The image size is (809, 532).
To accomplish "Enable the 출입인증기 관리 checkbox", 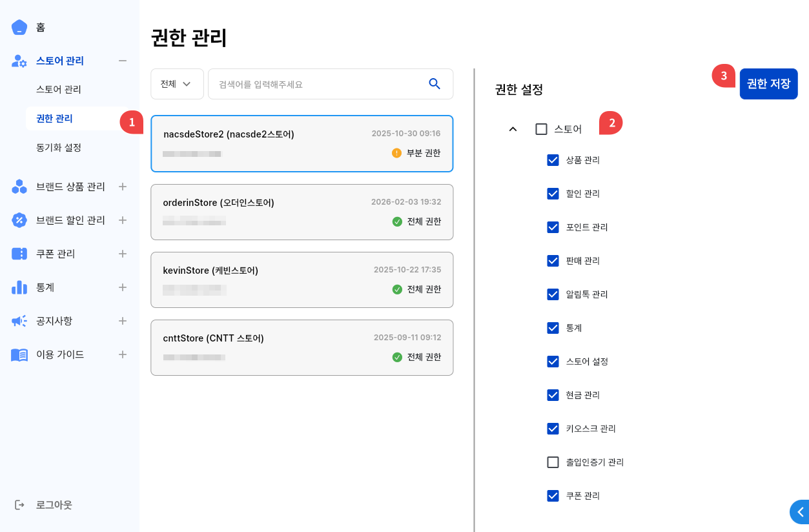I will [x=553, y=462].
